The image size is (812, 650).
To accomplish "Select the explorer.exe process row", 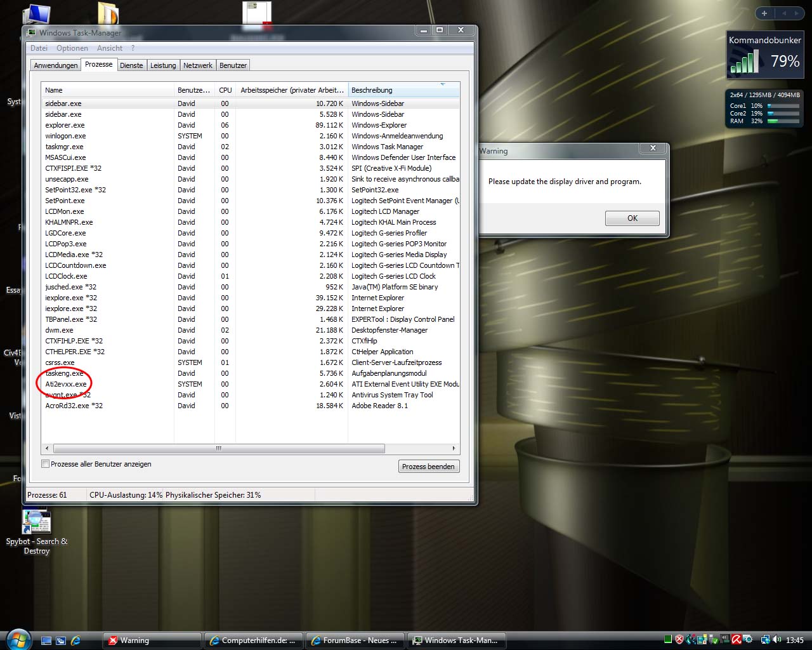I will tap(251, 125).
